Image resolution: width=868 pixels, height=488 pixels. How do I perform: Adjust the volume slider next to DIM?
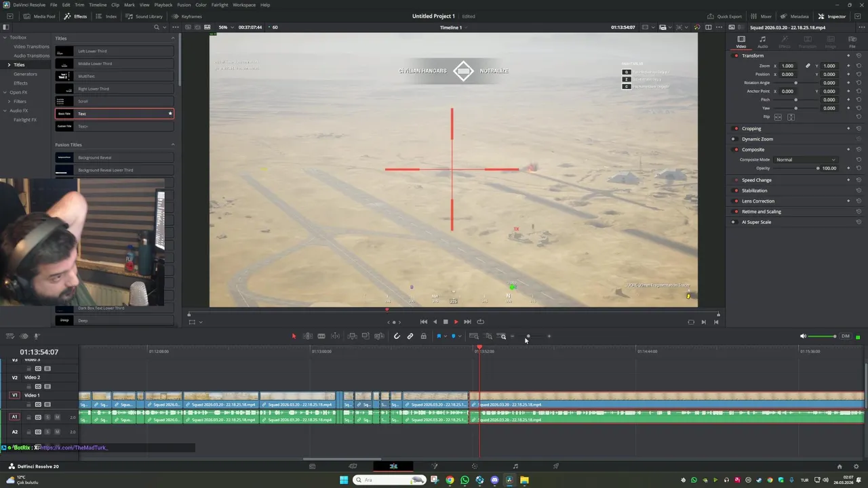(835, 336)
